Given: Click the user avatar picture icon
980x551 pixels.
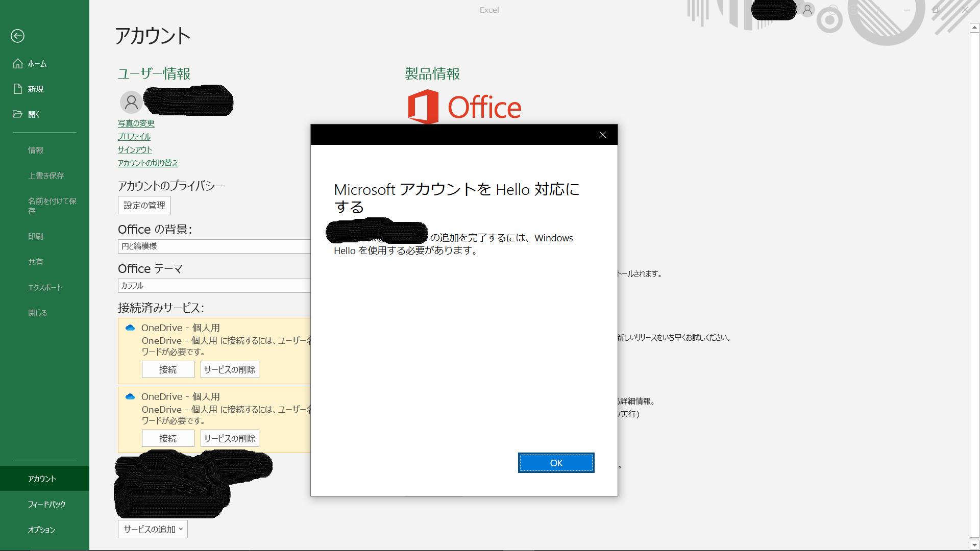Looking at the screenshot, I should (x=131, y=102).
